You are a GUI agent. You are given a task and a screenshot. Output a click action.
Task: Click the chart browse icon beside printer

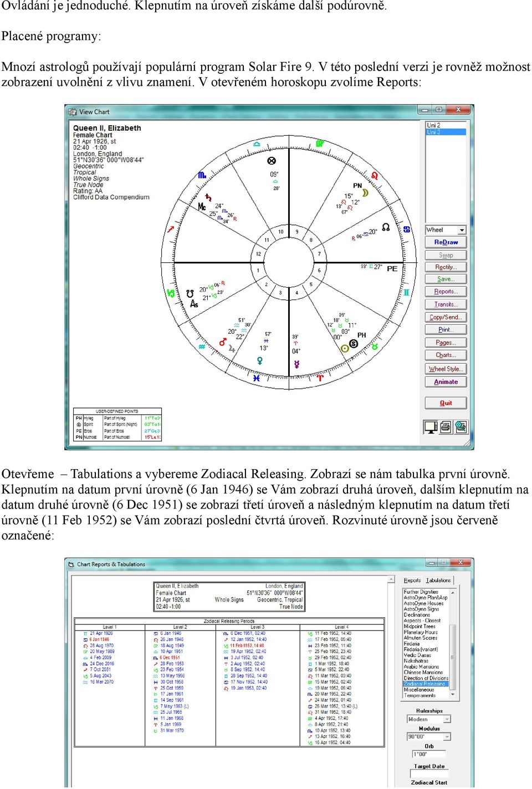click(461, 427)
